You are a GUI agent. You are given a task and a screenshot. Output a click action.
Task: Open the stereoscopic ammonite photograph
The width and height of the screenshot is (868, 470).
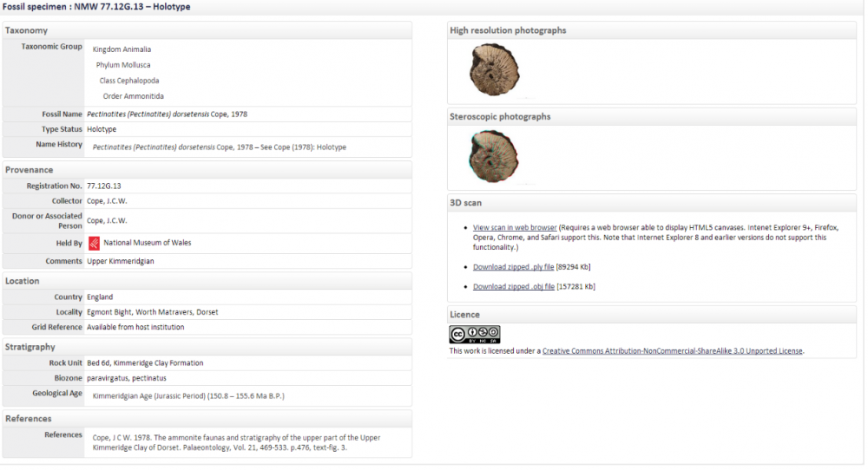[494, 158]
